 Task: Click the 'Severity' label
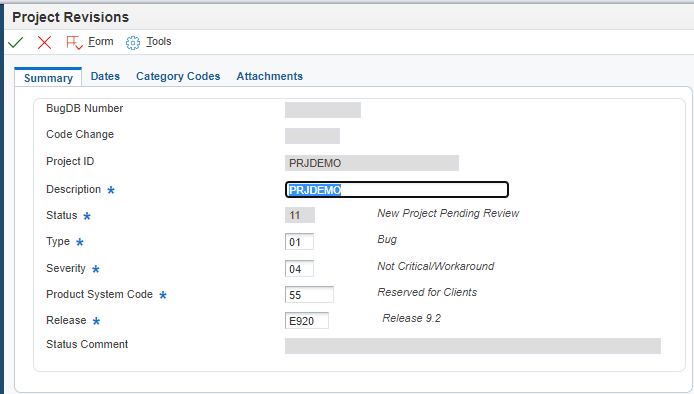pyautogui.click(x=66, y=268)
